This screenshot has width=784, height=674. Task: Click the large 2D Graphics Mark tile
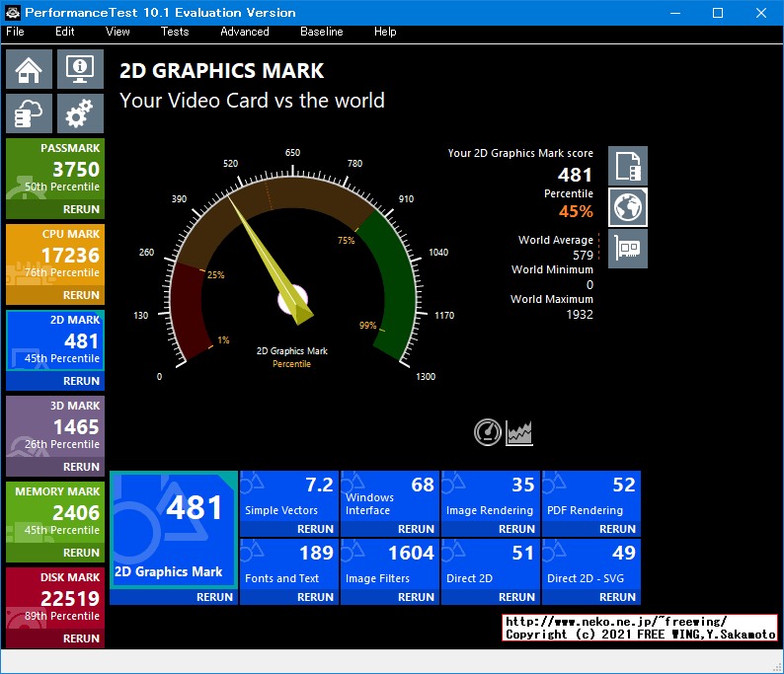[x=174, y=531]
